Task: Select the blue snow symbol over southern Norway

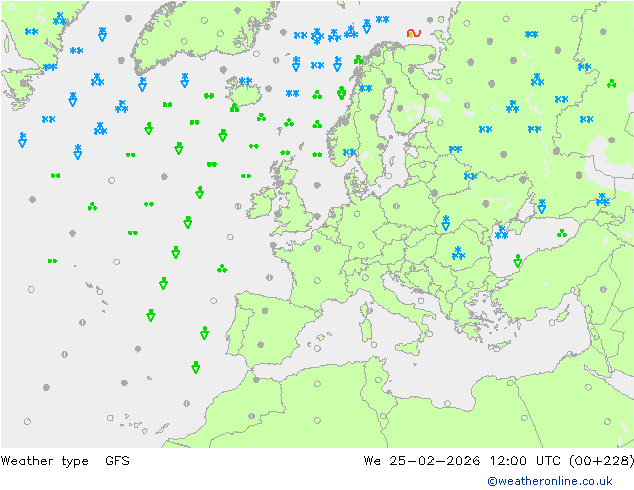Action: click(349, 152)
